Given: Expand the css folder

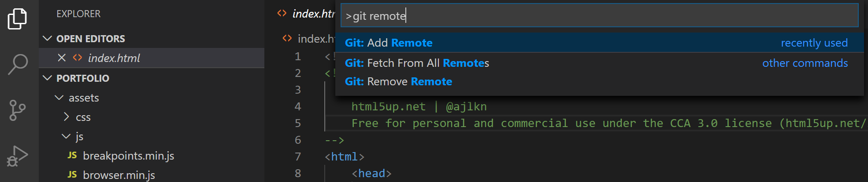Looking at the screenshot, I should [66, 117].
